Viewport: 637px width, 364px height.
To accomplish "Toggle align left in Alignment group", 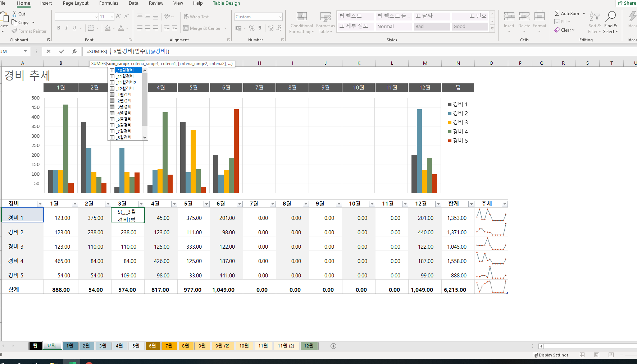I will point(140,28).
